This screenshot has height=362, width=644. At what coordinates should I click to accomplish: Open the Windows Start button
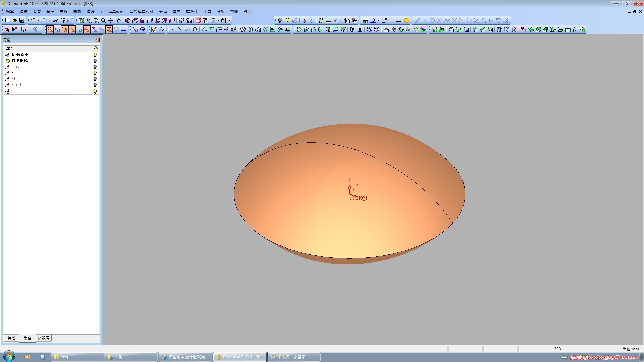[x=9, y=357]
